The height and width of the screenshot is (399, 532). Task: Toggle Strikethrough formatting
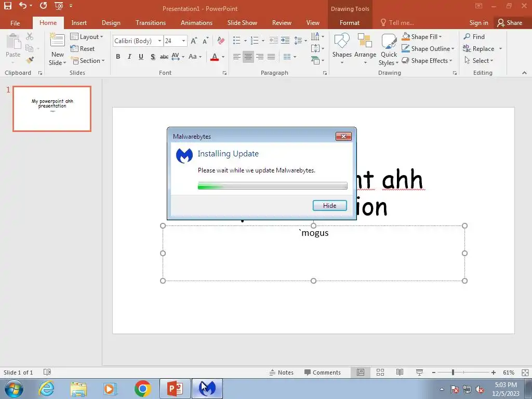coord(164,57)
